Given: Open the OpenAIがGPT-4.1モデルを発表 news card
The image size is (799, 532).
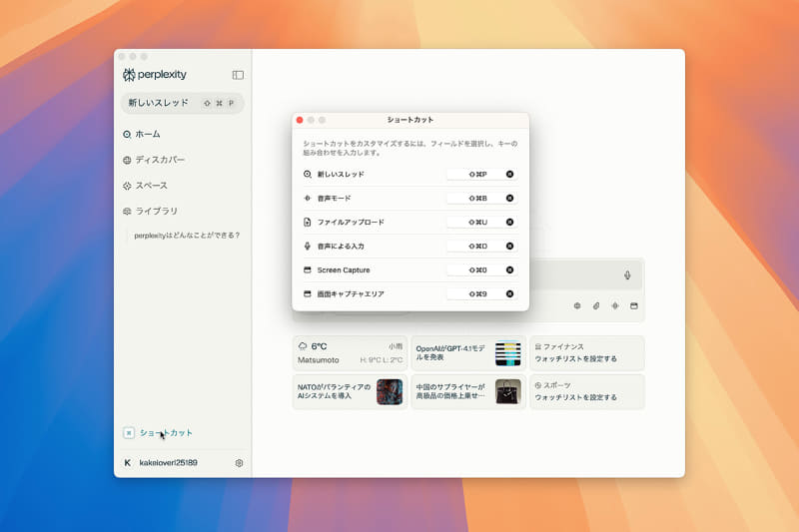Looking at the screenshot, I should (468, 352).
